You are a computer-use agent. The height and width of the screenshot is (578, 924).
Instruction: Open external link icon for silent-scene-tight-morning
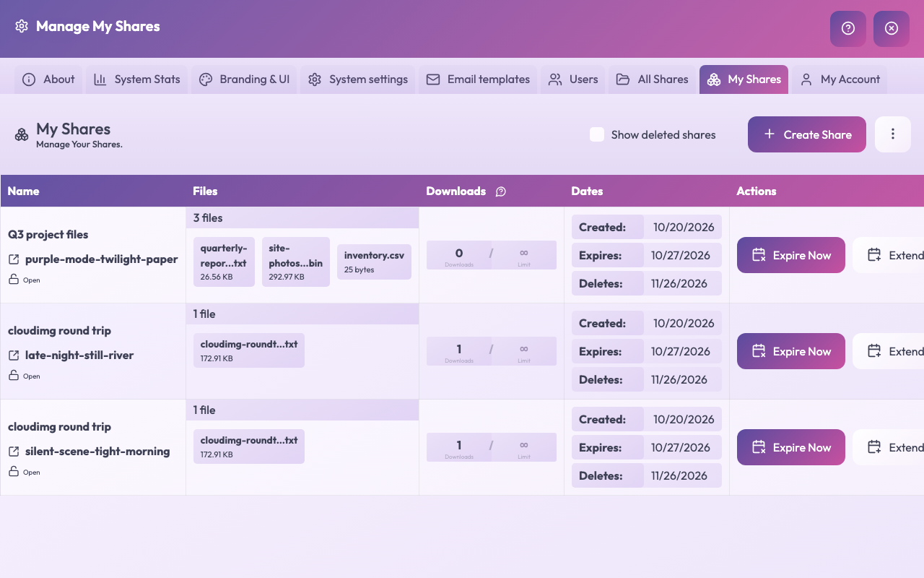click(14, 452)
